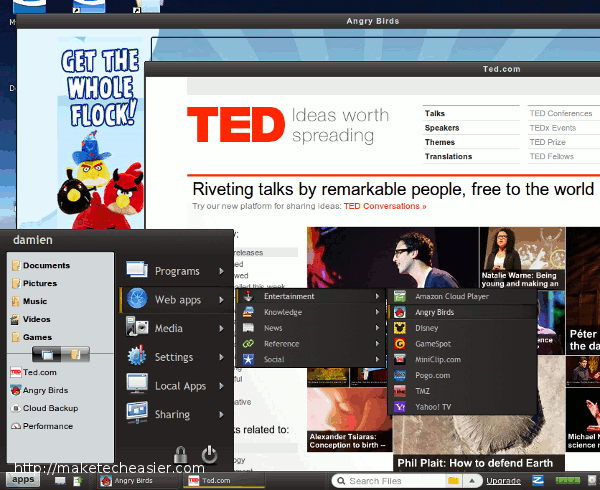Open the Performance shortcut in start menu

[47, 426]
